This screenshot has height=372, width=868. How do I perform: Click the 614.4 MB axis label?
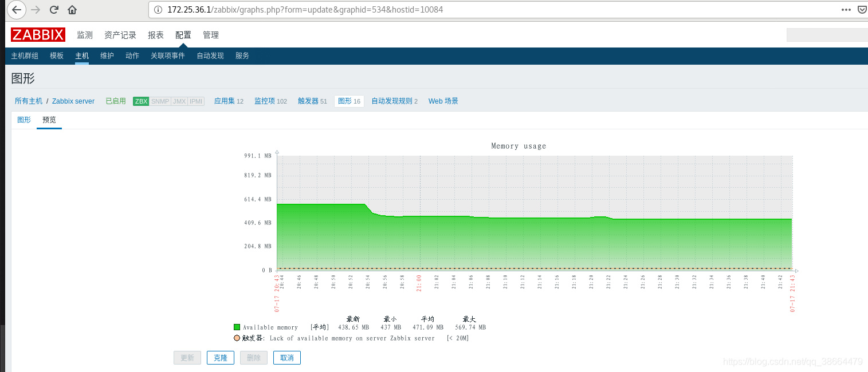click(x=257, y=199)
